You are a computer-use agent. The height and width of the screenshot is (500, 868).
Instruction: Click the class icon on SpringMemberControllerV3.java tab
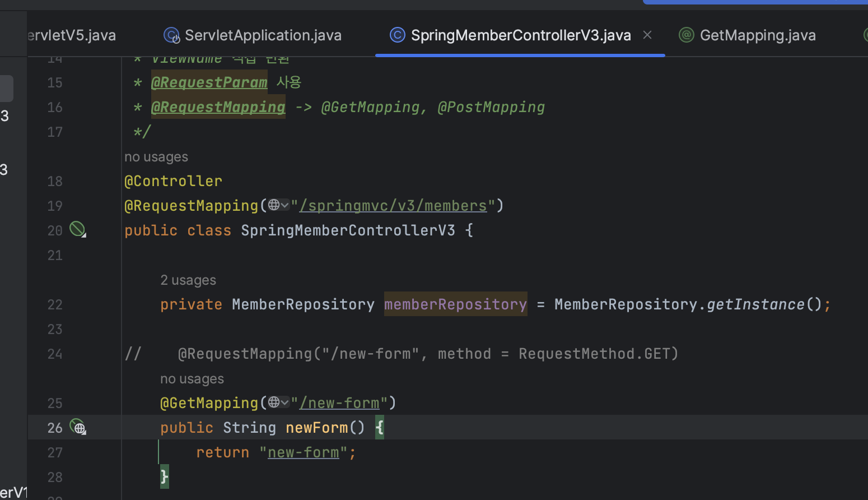[397, 35]
